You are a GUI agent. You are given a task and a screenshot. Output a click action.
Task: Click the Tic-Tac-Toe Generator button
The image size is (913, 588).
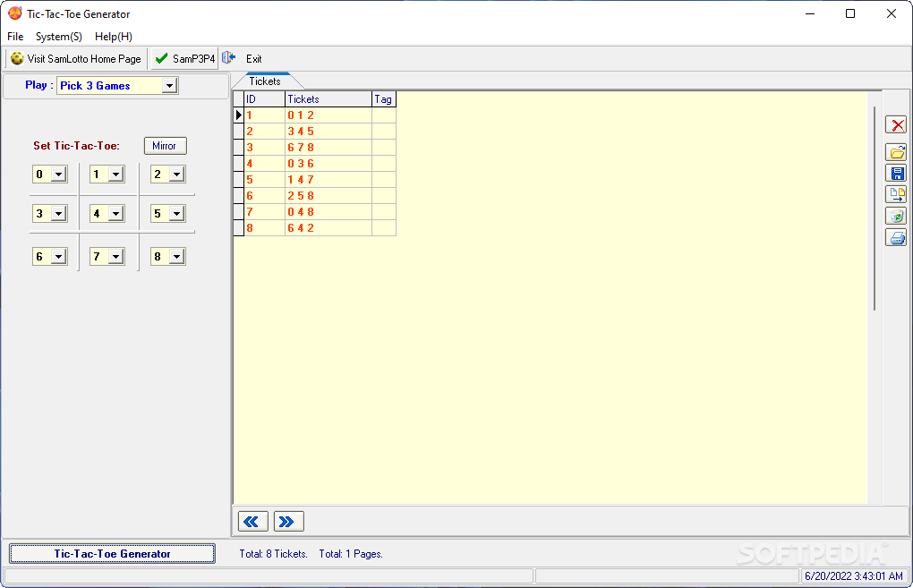tap(113, 554)
